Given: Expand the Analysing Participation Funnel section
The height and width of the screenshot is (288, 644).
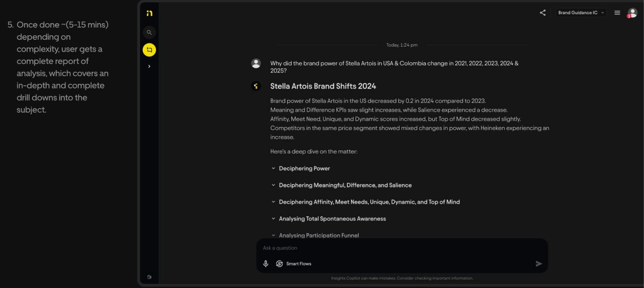Looking at the screenshot, I should point(315,235).
